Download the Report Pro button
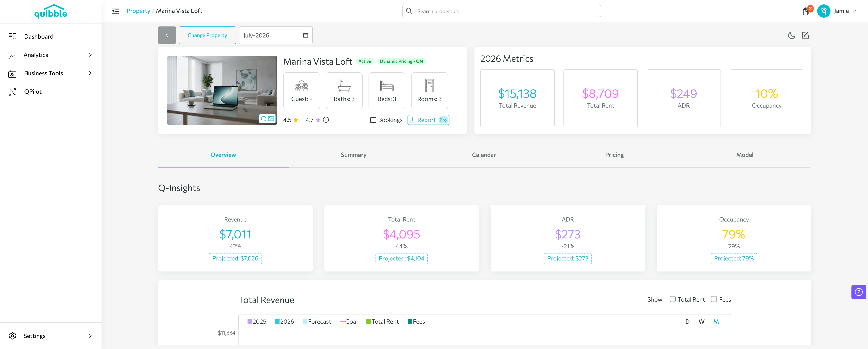Image resolution: width=868 pixels, height=349 pixels. pos(428,120)
